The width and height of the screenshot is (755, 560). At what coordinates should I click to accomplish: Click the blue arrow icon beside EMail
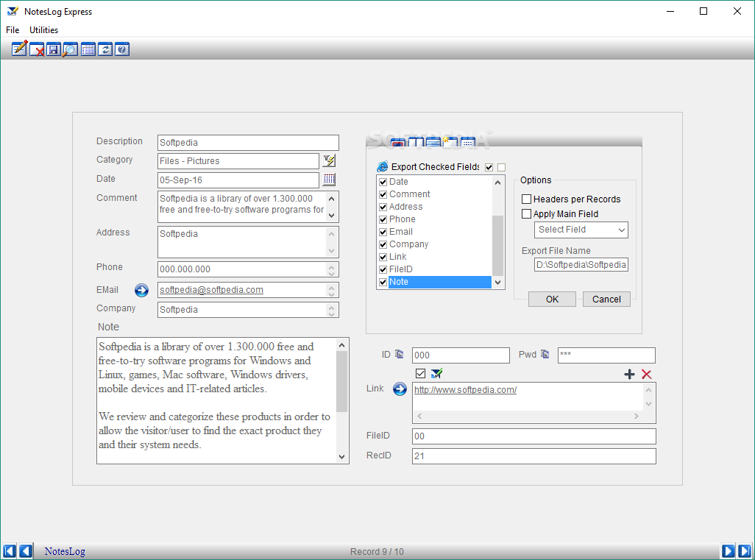click(141, 290)
